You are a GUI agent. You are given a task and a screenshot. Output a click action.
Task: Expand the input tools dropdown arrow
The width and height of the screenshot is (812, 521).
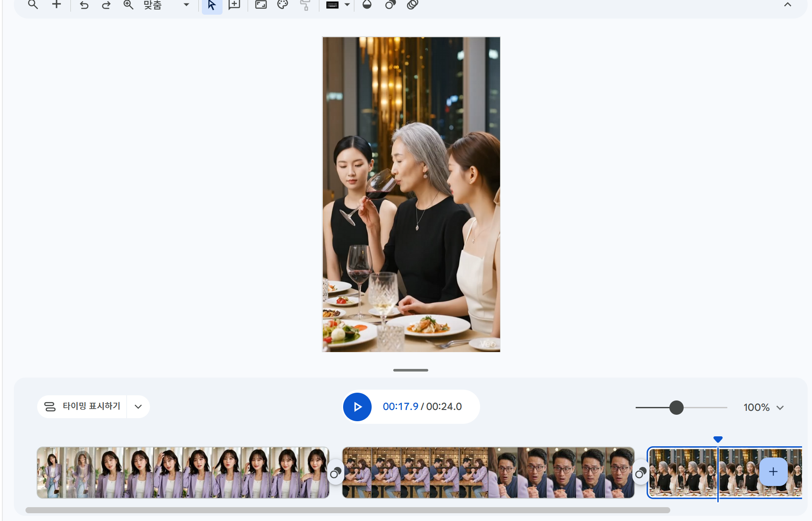pyautogui.click(x=347, y=5)
